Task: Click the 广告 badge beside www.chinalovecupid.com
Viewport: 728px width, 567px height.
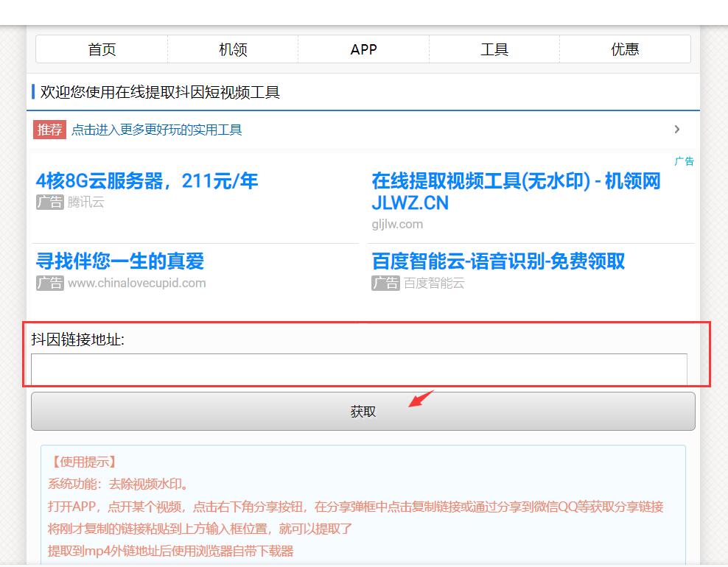Action: point(49,283)
